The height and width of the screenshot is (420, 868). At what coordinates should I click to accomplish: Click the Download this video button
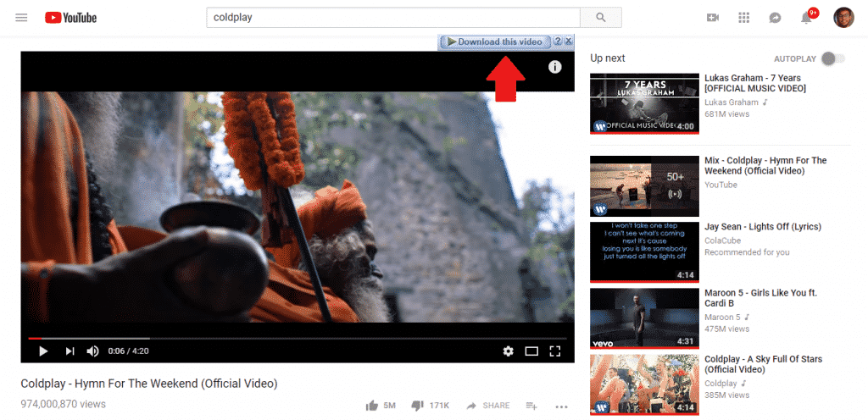pos(495,41)
